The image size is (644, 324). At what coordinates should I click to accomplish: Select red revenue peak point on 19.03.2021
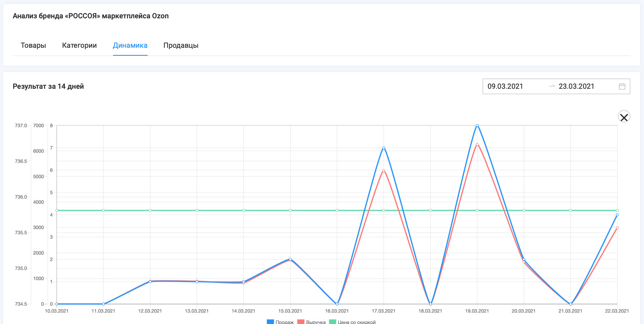477,144
